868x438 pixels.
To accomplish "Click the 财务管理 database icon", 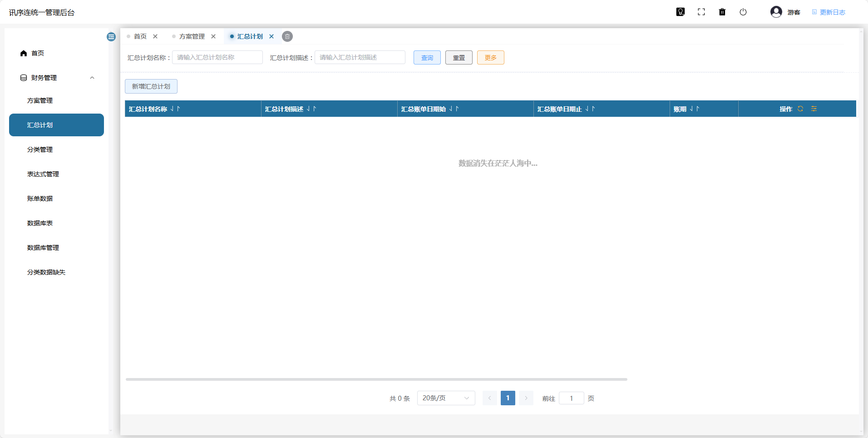I will click(24, 78).
